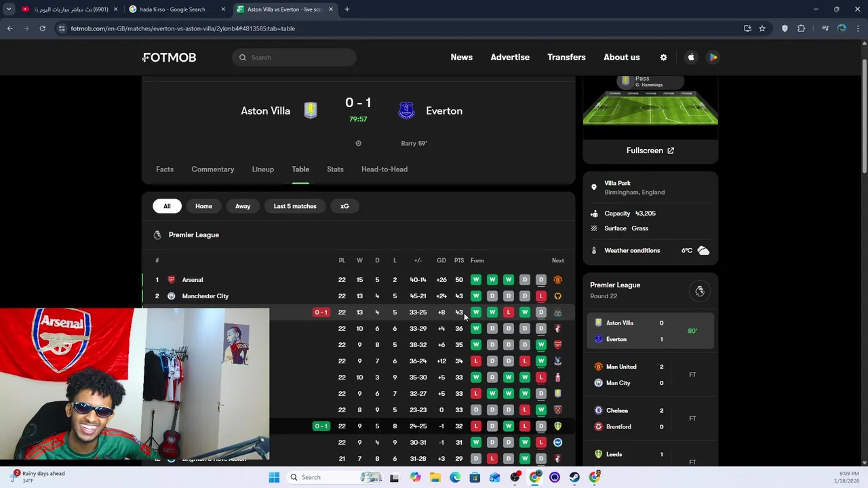Click the Google Play store icon
Viewport: 868px width, 488px height.
713,58
